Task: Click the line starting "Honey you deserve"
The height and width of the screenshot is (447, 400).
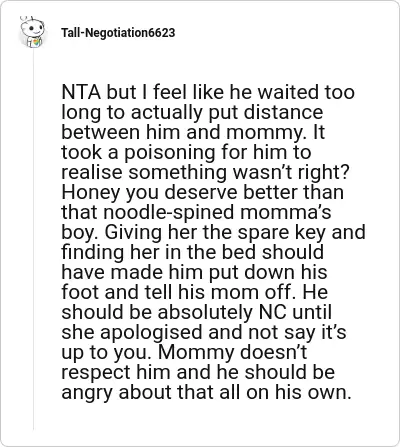Action: click(202, 192)
